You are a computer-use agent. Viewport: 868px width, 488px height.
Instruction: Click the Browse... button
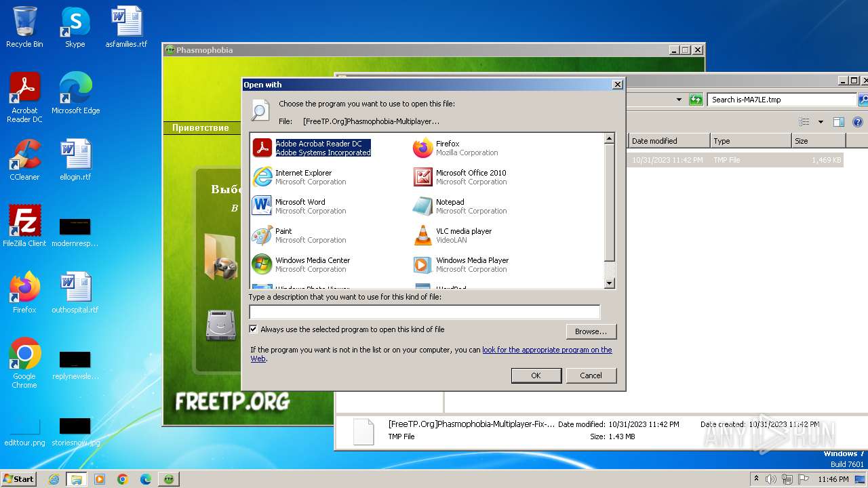pos(591,331)
